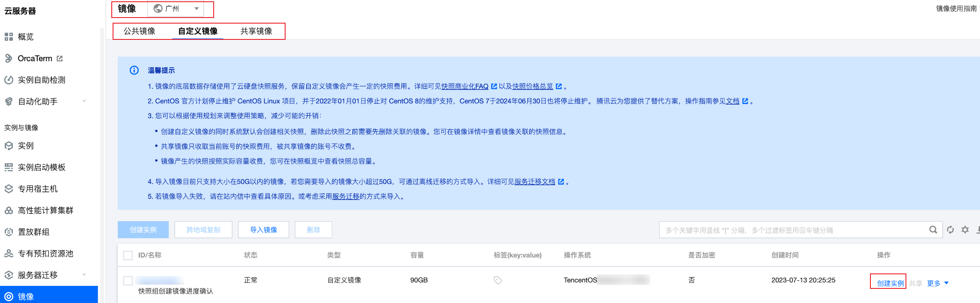Screen dimensions: 980x303
Task: Click the 快照组创建镜像进度确认 image name
Action: pos(176,291)
